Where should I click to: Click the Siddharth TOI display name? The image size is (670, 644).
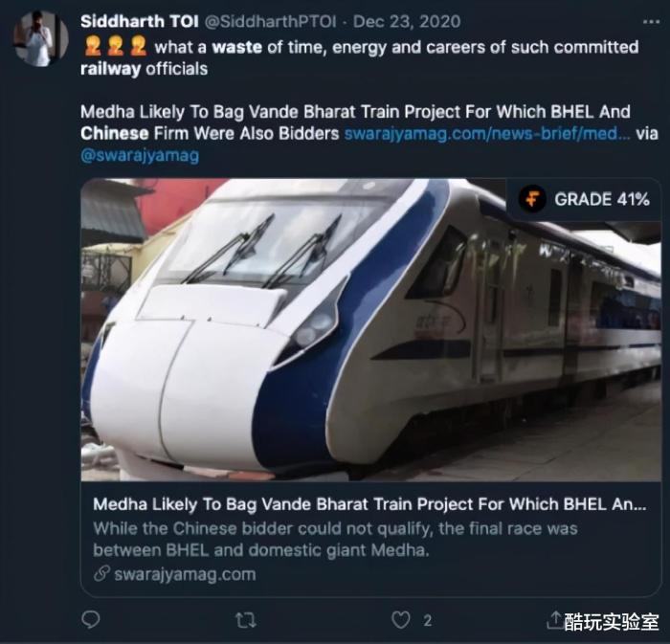tap(140, 21)
